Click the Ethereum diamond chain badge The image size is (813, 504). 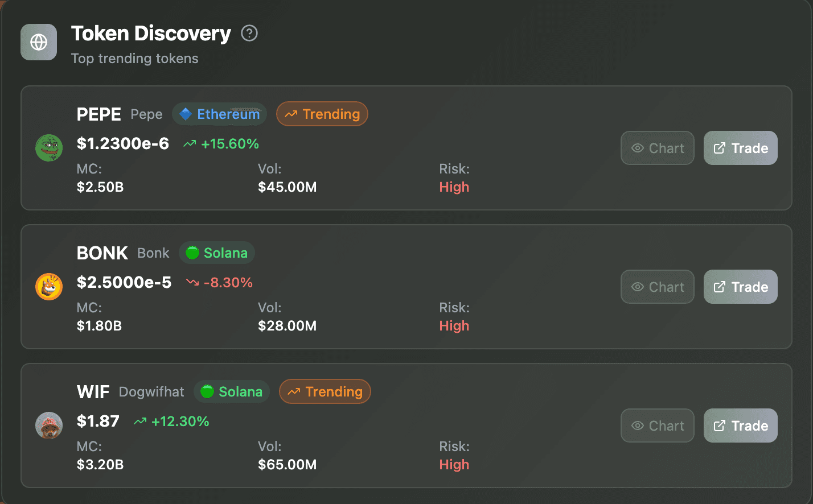(x=220, y=114)
